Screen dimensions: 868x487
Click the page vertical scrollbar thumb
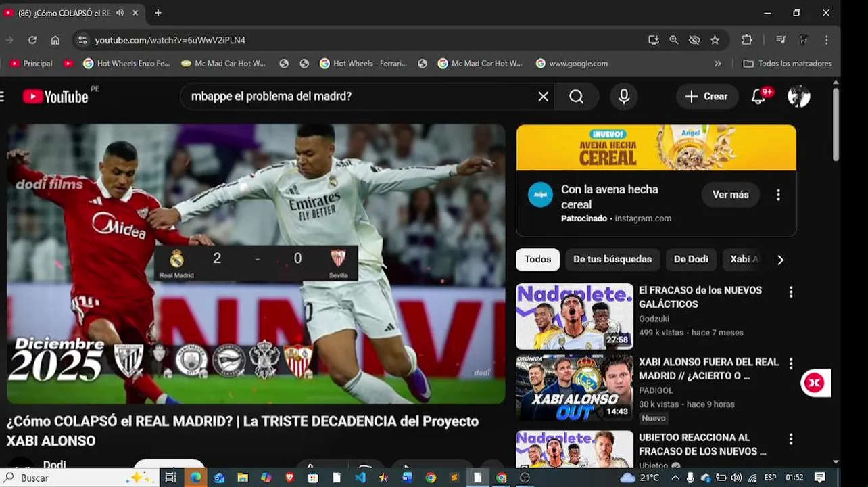[x=836, y=124]
